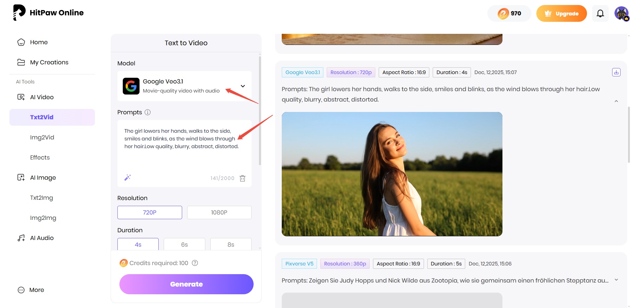
Task: Click the notification bell icon
Action: (600, 13)
